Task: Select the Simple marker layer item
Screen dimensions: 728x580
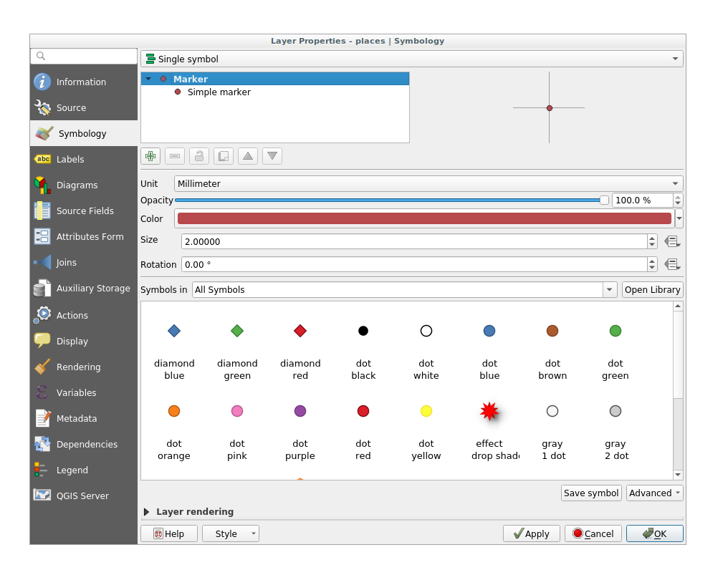Action: pos(219,92)
